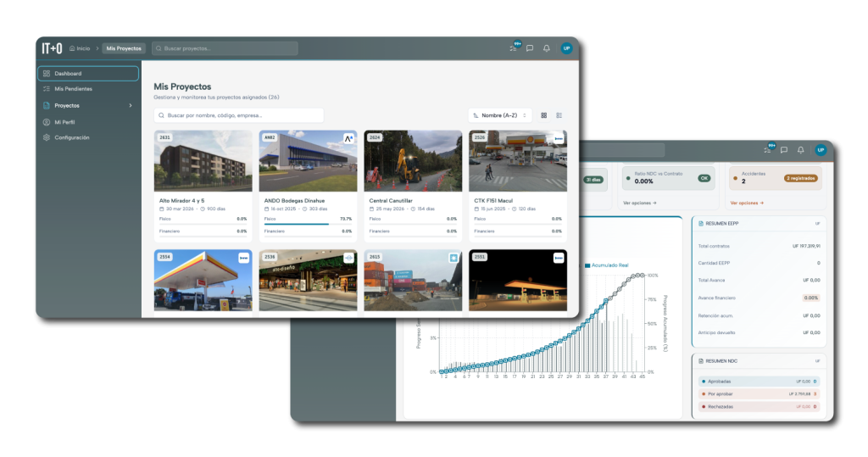Image resolution: width=868 pixels, height=457 pixels.
Task: Click company logo on ANDO Bodegas card
Action: [x=348, y=138]
